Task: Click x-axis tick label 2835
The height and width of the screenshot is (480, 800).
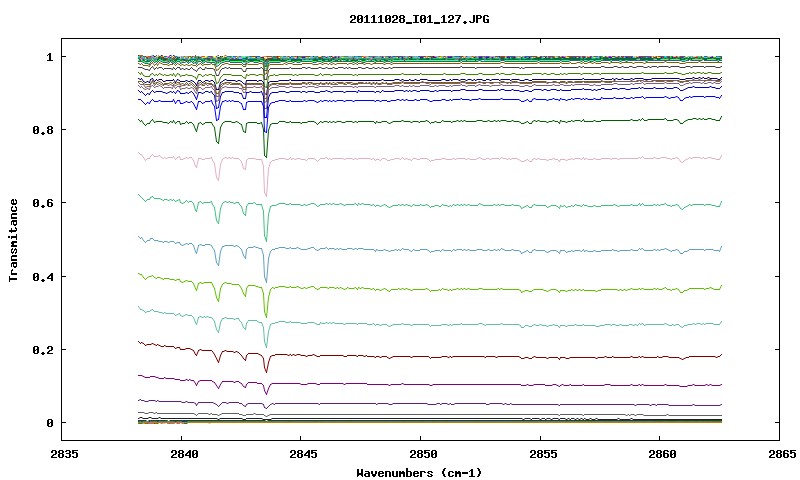Action: (64, 454)
